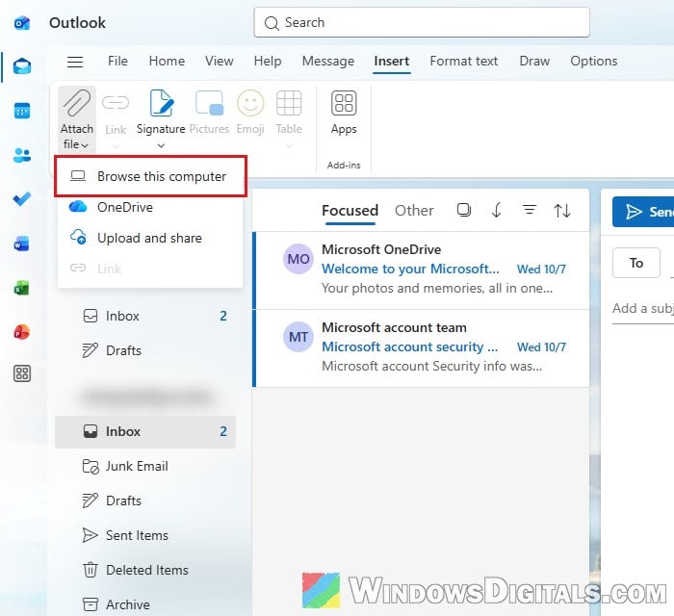Click the Search box
This screenshot has width=674, height=616.
(422, 22)
